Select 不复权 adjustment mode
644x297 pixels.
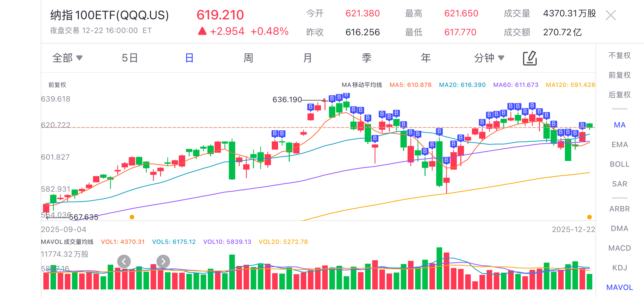pyautogui.click(x=619, y=55)
